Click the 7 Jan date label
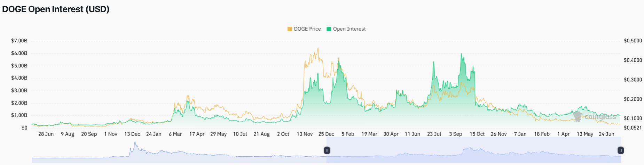644x165 pixels. tap(520, 134)
